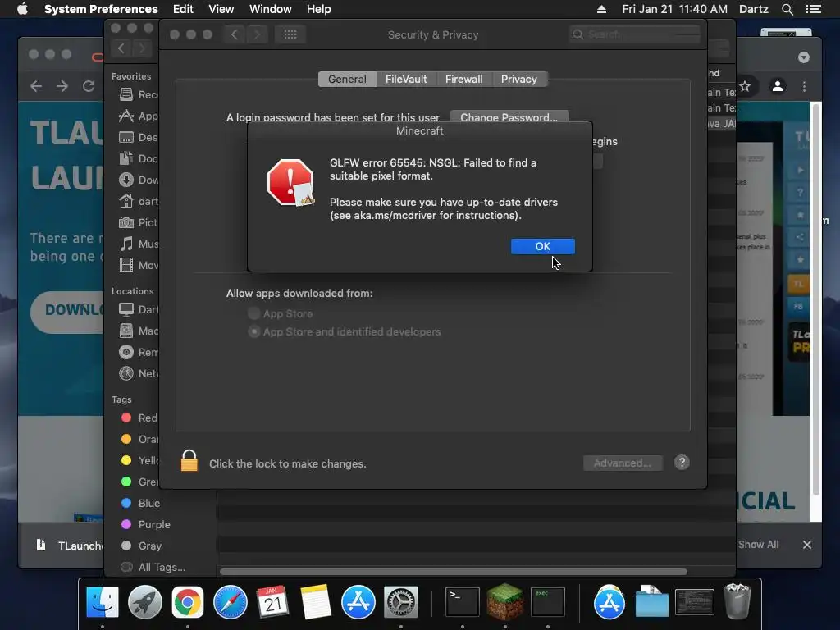
Task: Open Notes from the Dock
Action: tap(316, 602)
